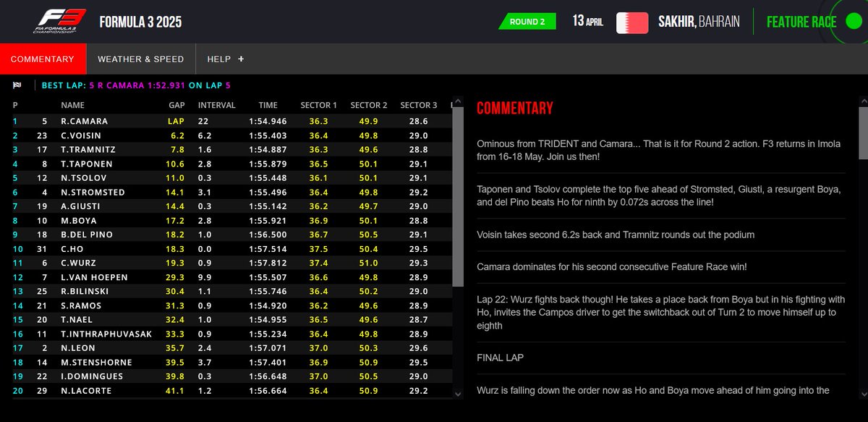
Task: Click the timing table scrollbar thumb
Action: click(x=457, y=197)
